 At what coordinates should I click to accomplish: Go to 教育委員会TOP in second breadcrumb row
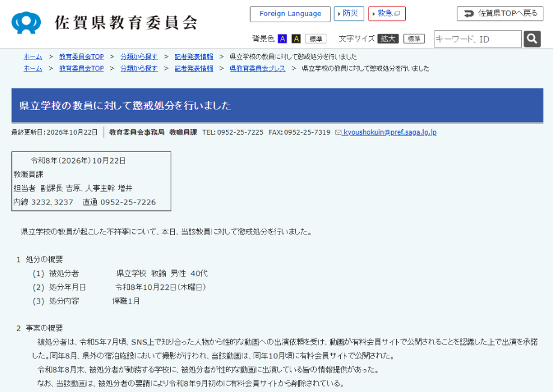82,69
